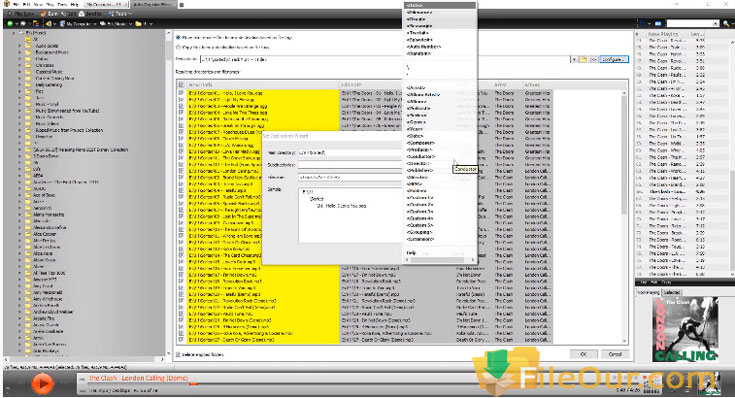Click the London Calling album art thumbnail
735x398 pixels.
(x=685, y=330)
